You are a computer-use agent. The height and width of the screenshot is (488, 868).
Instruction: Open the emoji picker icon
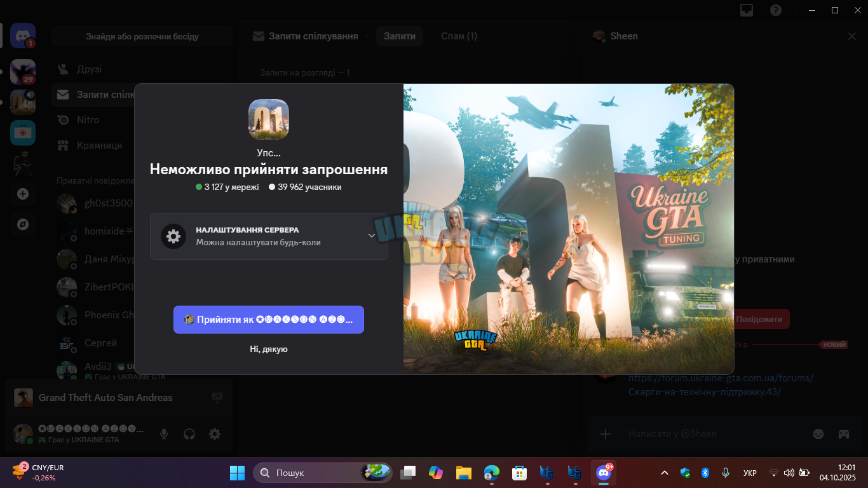pyautogui.click(x=818, y=434)
